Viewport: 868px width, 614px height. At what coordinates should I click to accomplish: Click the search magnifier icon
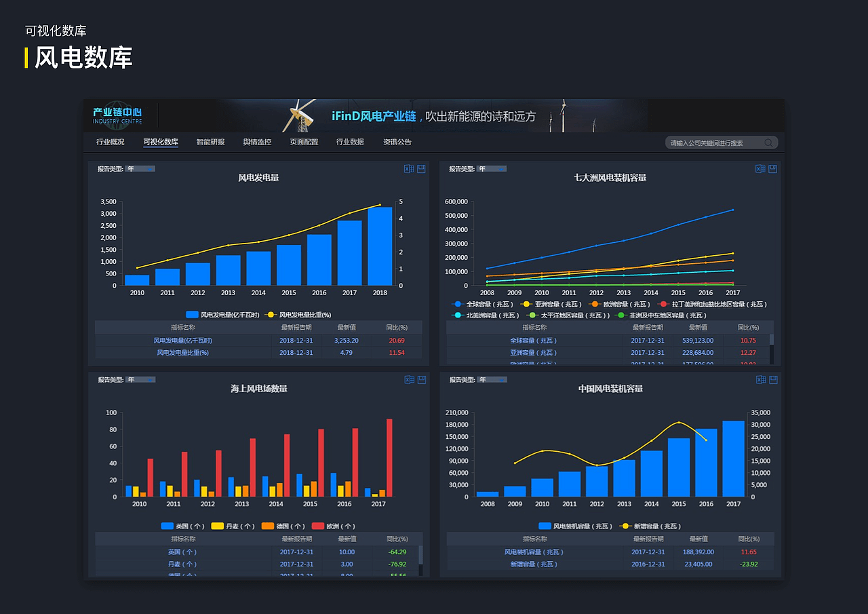tap(768, 142)
